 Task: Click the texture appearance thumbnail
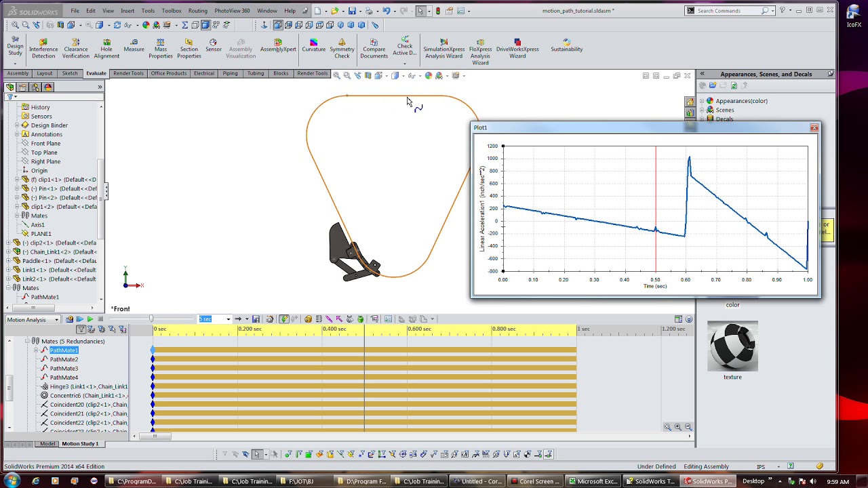(732, 347)
